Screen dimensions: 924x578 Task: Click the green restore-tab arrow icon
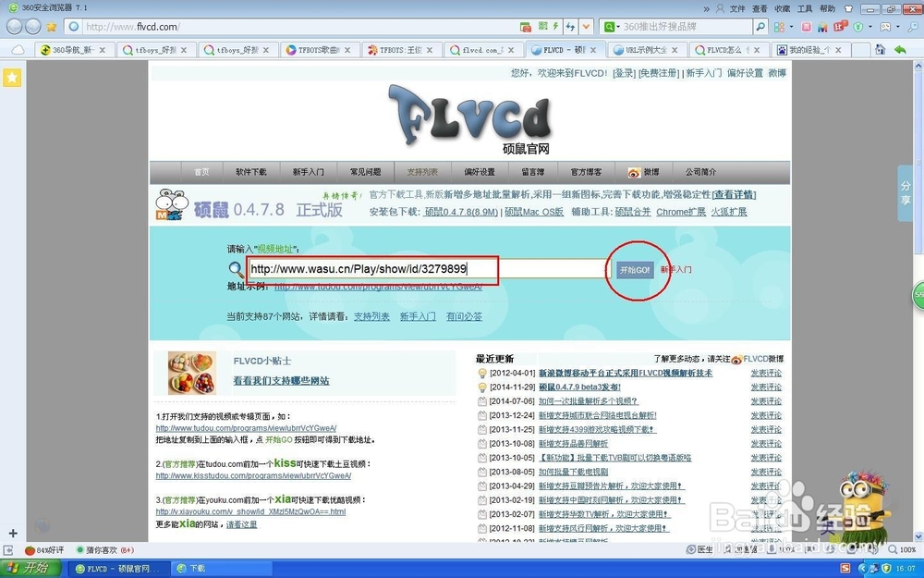click(x=900, y=50)
